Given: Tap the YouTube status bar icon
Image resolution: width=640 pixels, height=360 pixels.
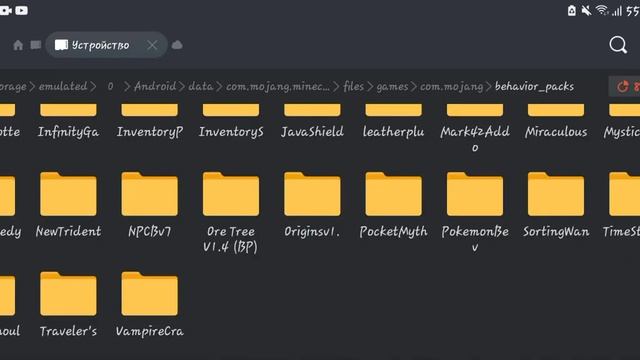Looking at the screenshot, I should coord(22,11).
